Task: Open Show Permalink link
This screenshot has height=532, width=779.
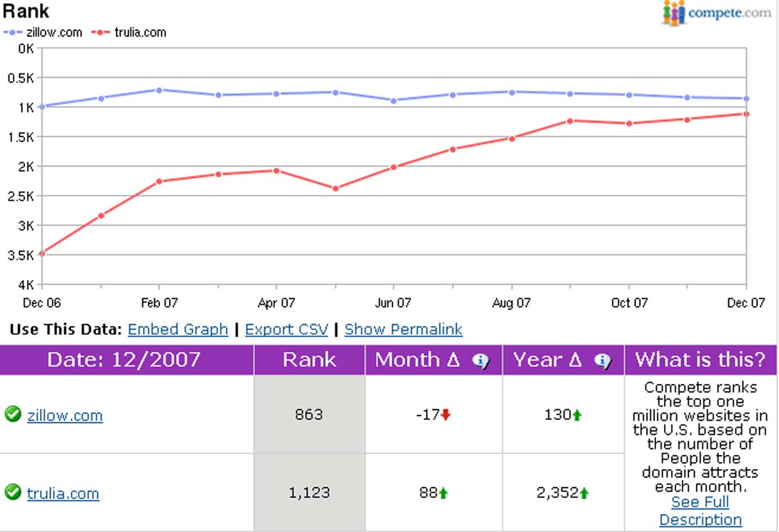Action: point(403,329)
